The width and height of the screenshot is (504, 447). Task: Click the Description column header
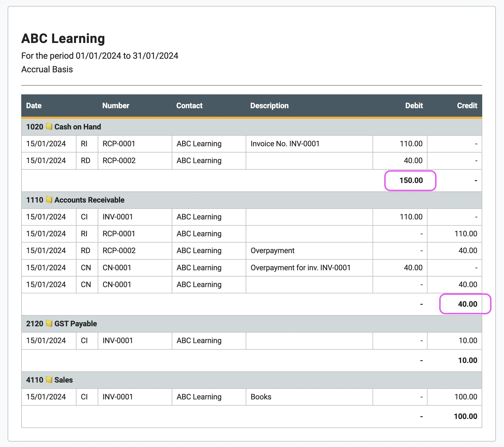point(269,105)
